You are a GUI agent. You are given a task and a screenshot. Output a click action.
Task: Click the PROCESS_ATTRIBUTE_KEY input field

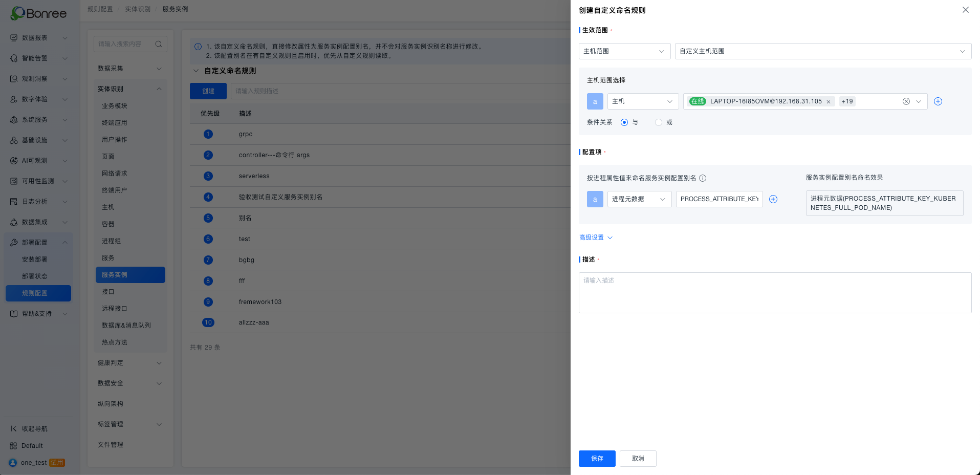tap(719, 199)
